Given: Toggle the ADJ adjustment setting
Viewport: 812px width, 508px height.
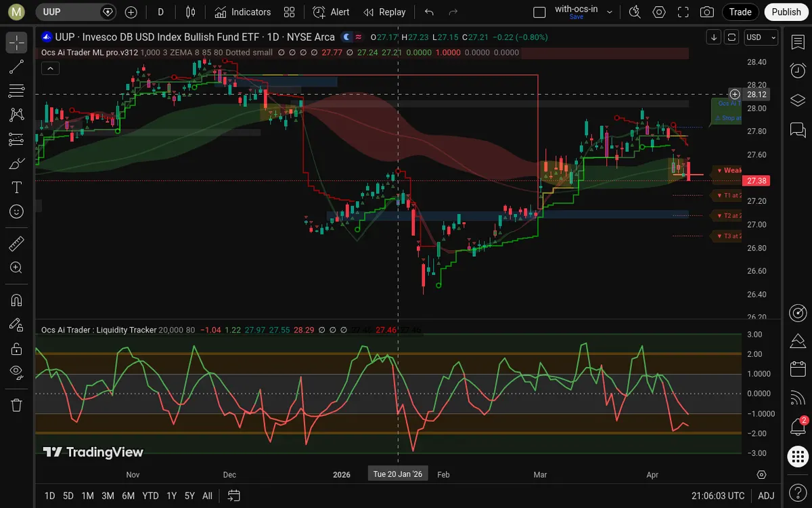Looking at the screenshot, I should [x=766, y=496].
